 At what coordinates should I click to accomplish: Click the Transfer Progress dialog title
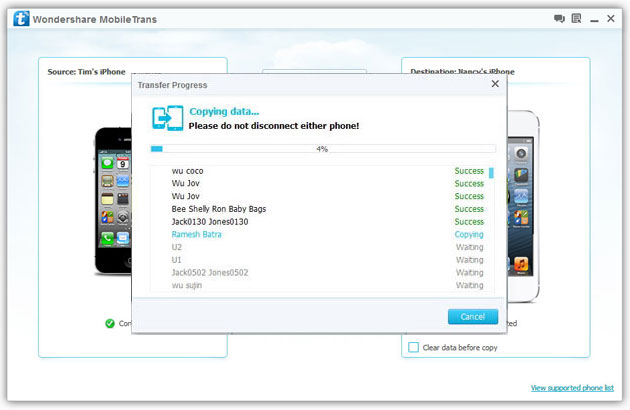point(172,85)
